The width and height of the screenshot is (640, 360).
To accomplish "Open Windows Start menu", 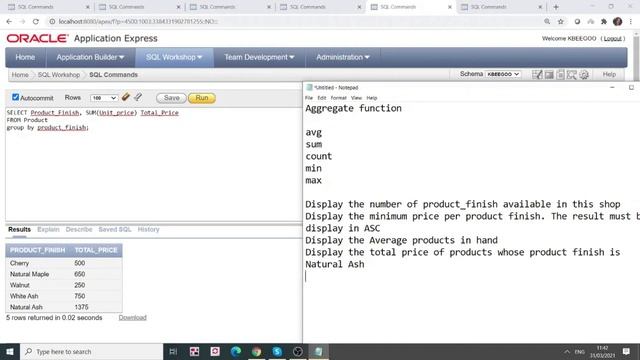I will click(9, 351).
